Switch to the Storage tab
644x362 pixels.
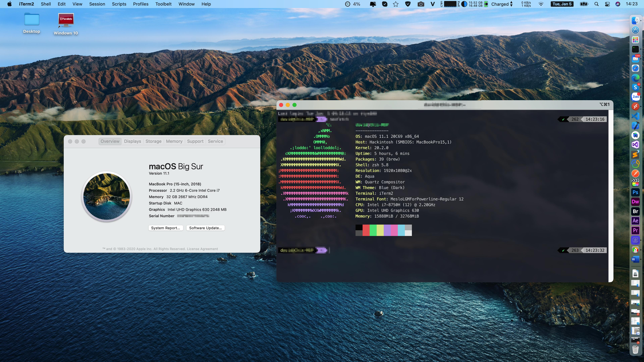click(x=153, y=141)
